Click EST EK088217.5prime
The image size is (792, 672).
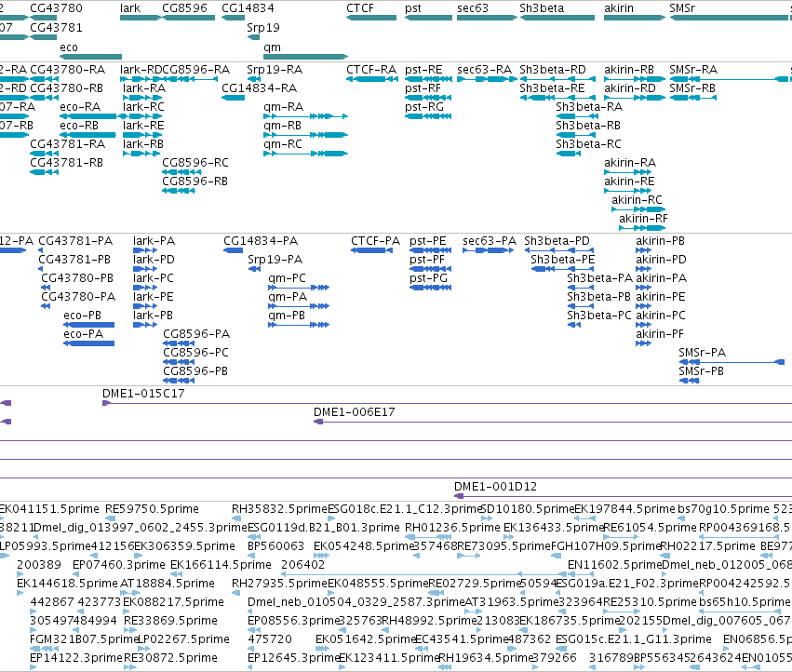click(173, 602)
